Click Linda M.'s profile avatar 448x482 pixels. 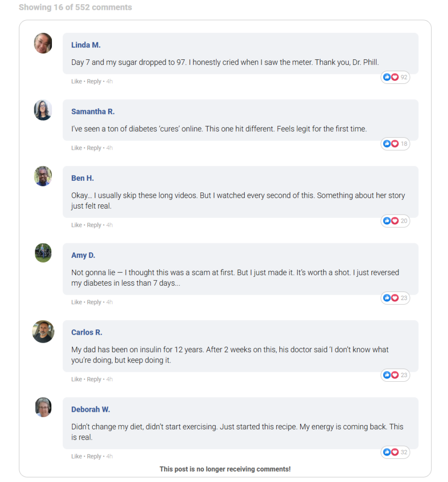coord(43,43)
